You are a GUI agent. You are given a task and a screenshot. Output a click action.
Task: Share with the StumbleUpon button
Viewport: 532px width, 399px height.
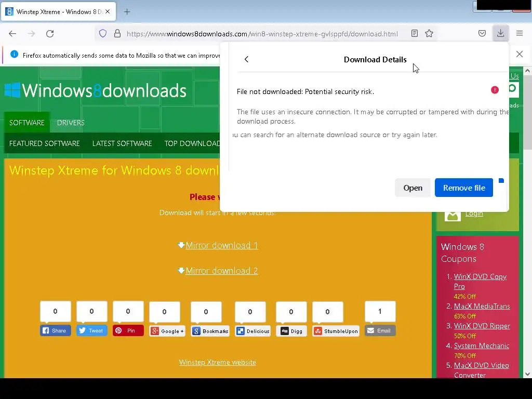point(336,331)
